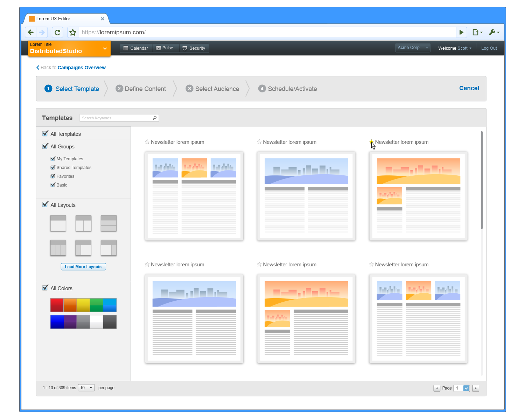Open the Welcome Scott user menu
525x420 pixels.
pos(455,48)
